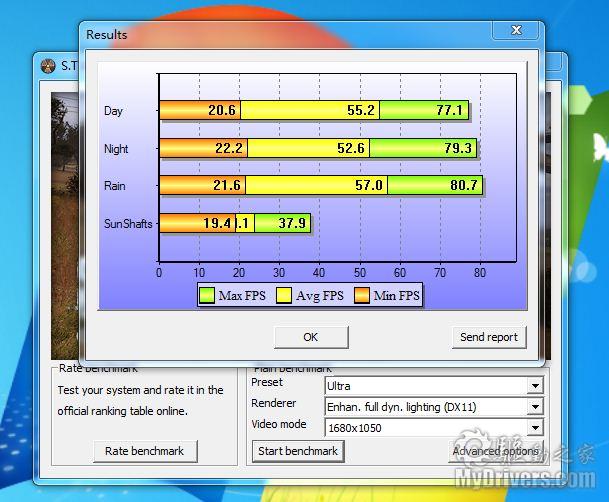Click the Max FPS legend label

coord(242,296)
